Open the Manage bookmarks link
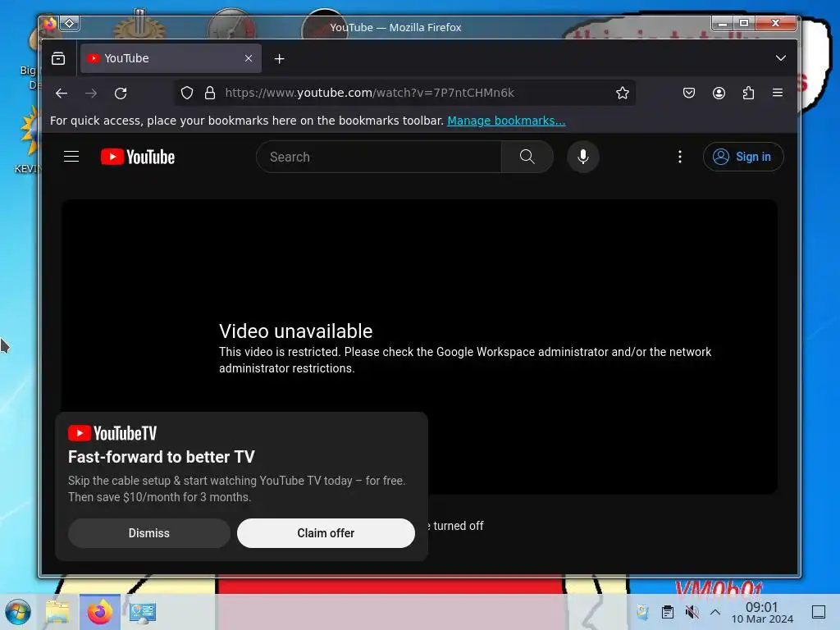The width and height of the screenshot is (840, 630). point(506,121)
